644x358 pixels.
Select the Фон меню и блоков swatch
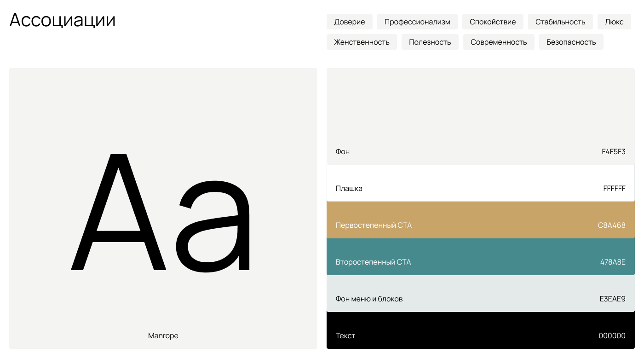pos(480,294)
